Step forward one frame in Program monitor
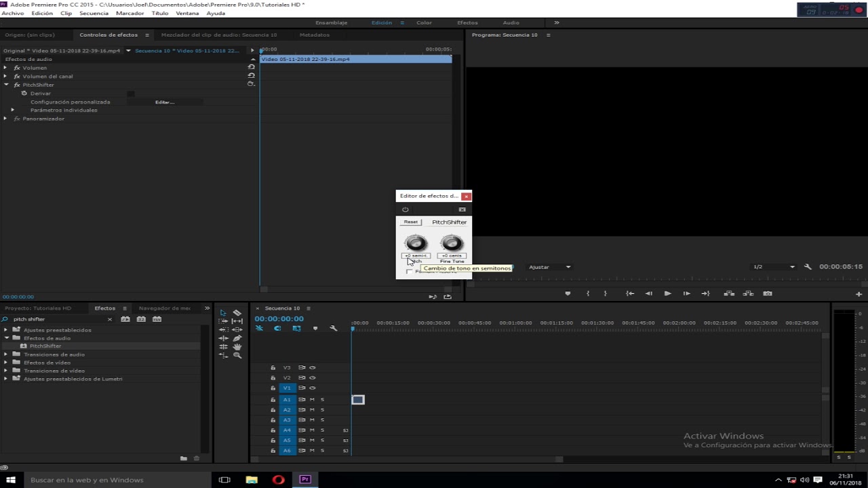 (x=686, y=293)
